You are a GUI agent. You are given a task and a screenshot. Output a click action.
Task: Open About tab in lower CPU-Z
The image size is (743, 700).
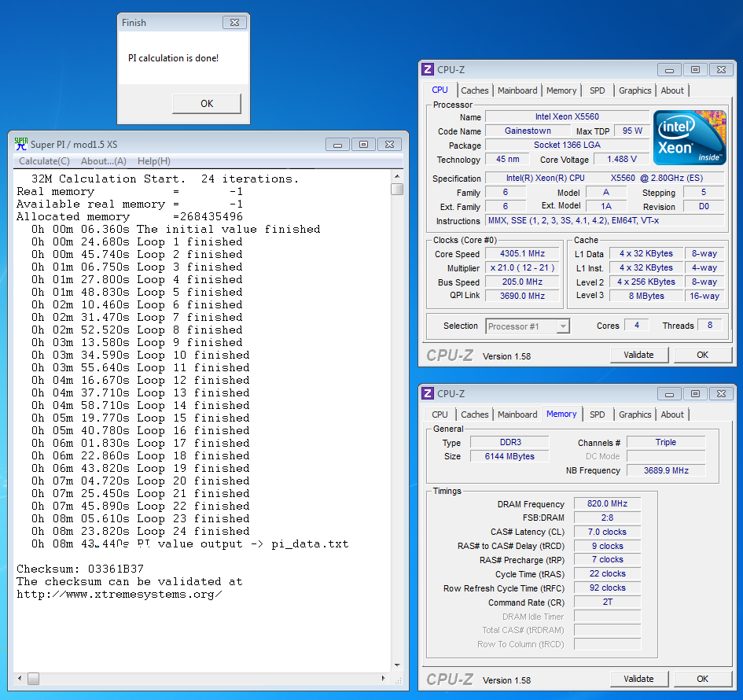[672, 414]
